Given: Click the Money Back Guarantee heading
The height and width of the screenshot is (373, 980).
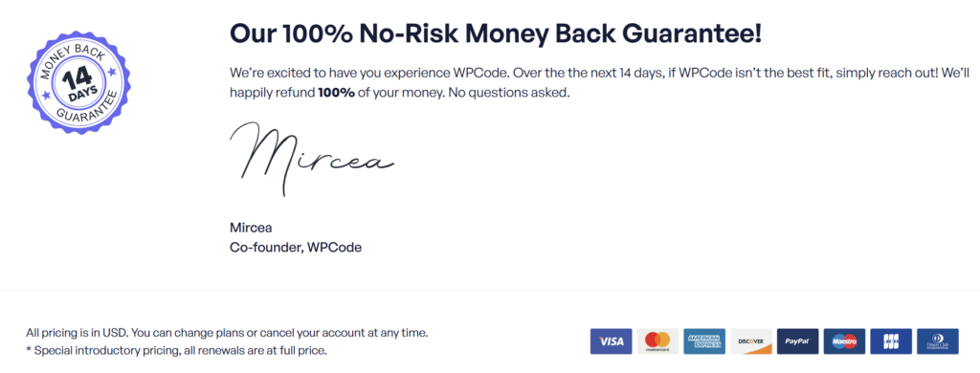Looking at the screenshot, I should pyautogui.click(x=496, y=33).
